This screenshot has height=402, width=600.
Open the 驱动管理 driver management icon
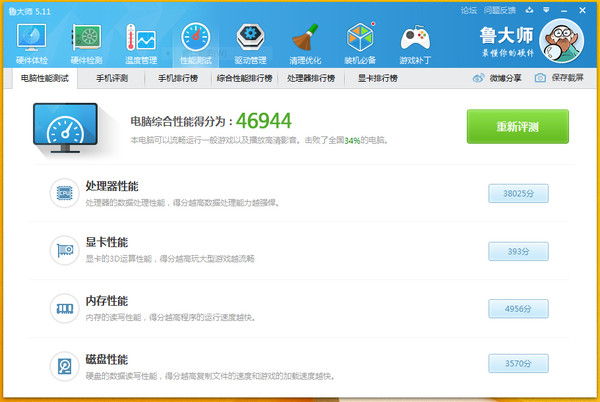250,37
